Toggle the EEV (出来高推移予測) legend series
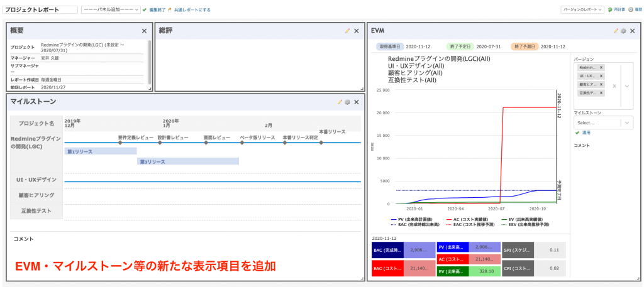 [x=526, y=225]
